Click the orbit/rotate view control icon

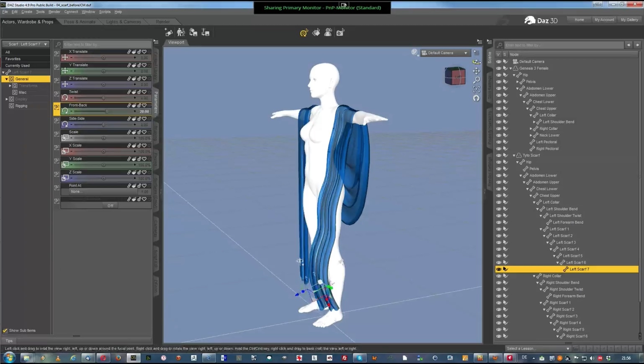[476, 62]
